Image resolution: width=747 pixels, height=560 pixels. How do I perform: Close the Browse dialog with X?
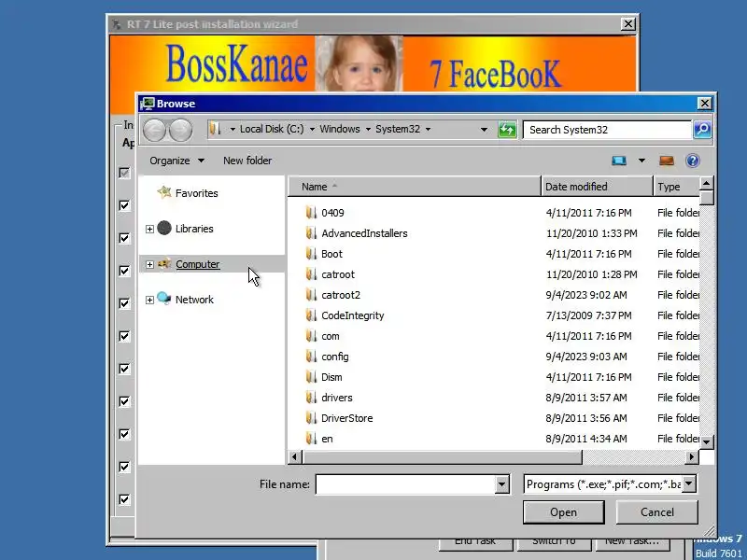[705, 104]
